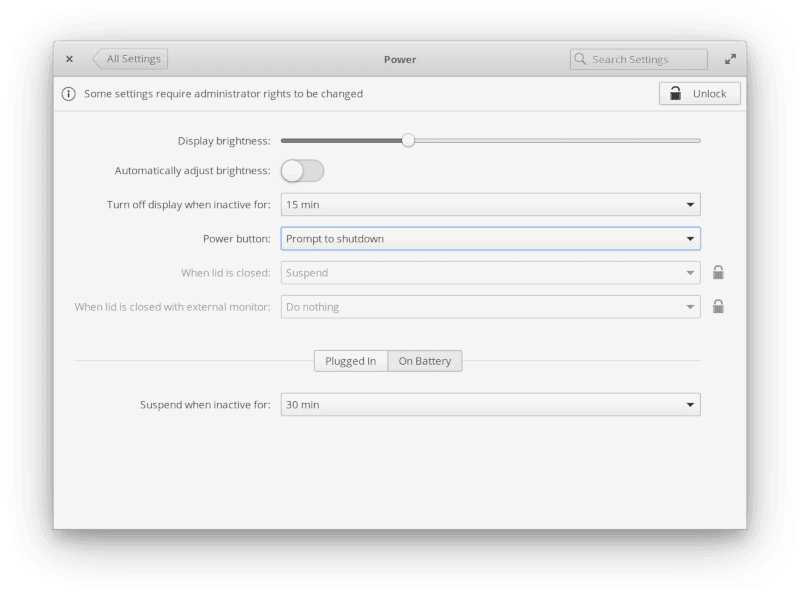Switch to the On Battery tab
Viewport: 800px width, 595px height.
click(x=424, y=361)
